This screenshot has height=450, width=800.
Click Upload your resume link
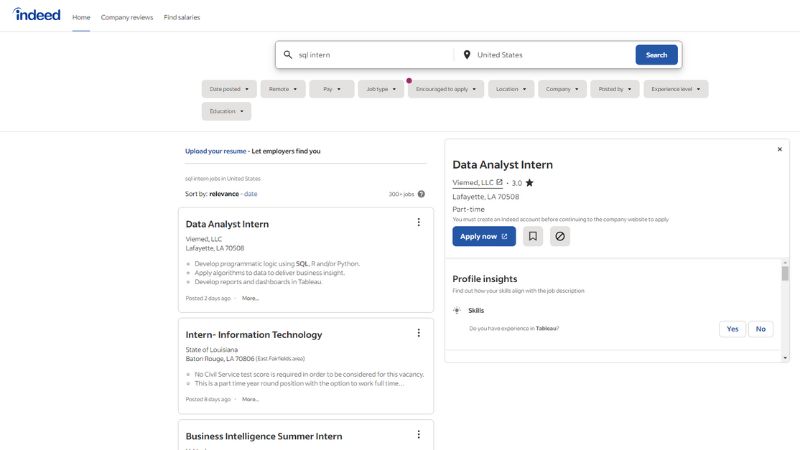click(215, 151)
